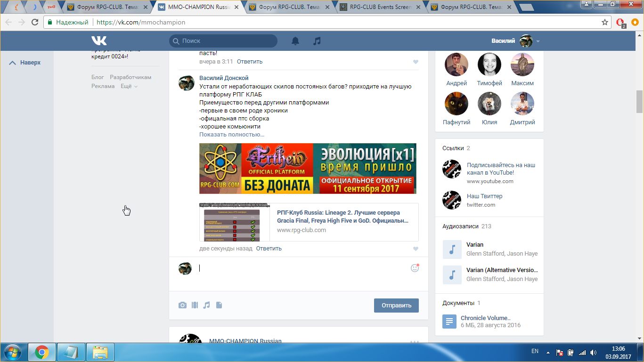This screenshot has height=362, width=644.
Task: Click the page vertical scrollbar thumb
Action: pyautogui.click(x=640, y=101)
